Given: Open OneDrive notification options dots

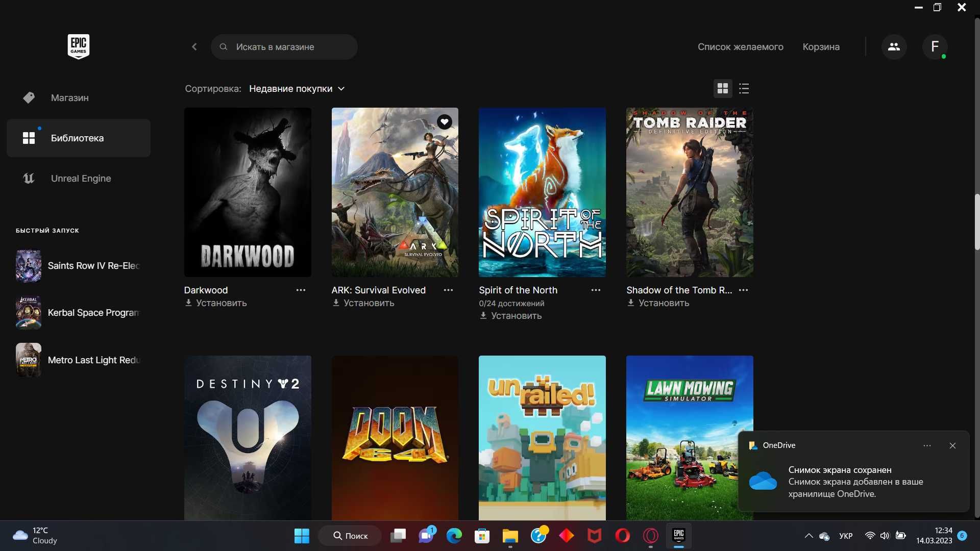Looking at the screenshot, I should [927, 446].
